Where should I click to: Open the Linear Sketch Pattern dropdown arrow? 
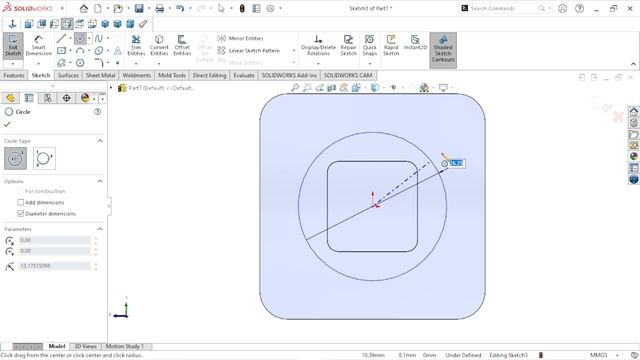(x=294, y=51)
